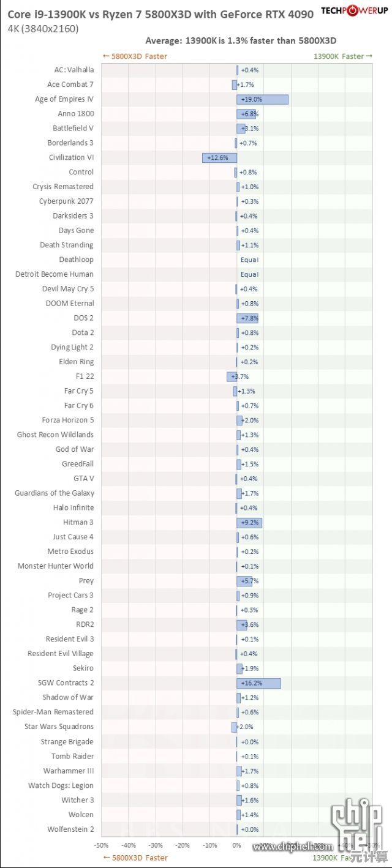Select the Prey +5.7% bar

pos(244,581)
